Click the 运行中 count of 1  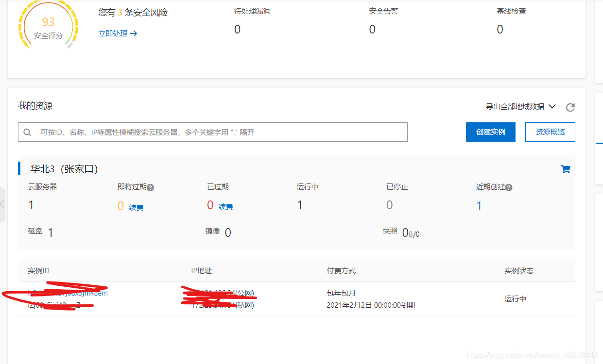pyautogui.click(x=300, y=205)
